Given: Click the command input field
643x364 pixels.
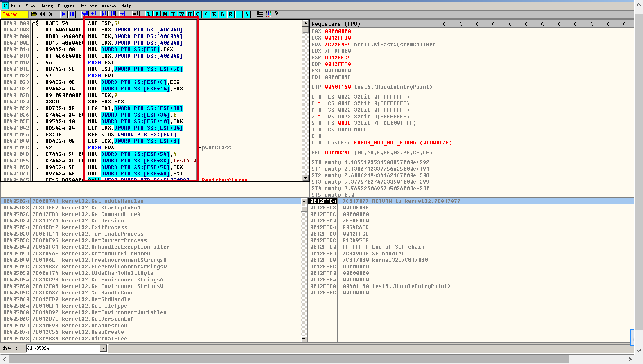Looking at the screenshot, I should 63,348.
